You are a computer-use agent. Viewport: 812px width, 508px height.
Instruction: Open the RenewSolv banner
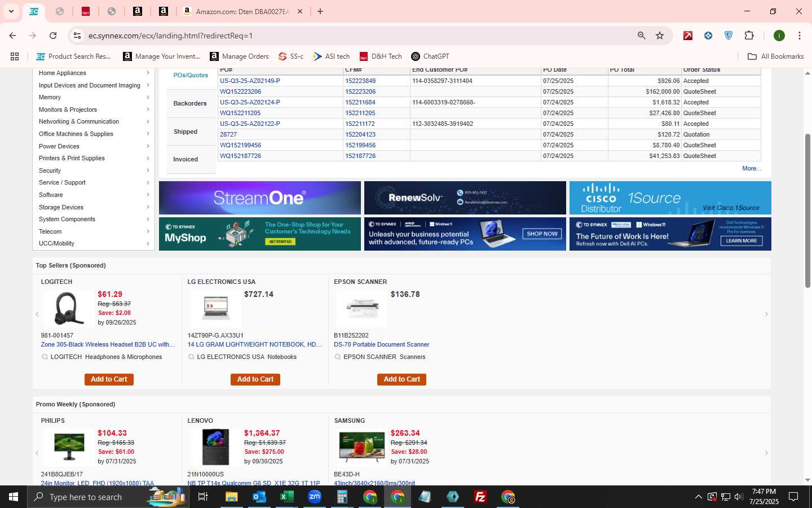pyautogui.click(x=465, y=198)
